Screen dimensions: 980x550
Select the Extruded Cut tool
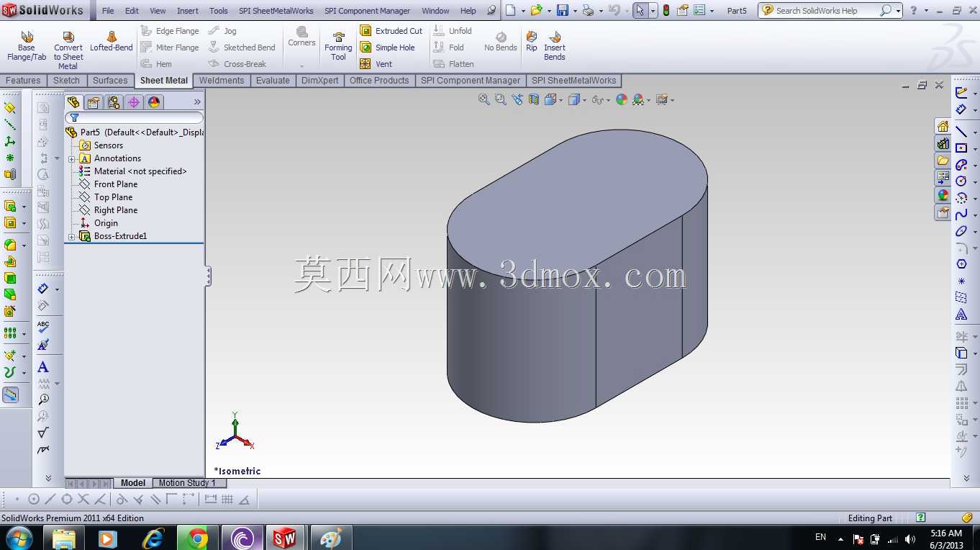[391, 31]
